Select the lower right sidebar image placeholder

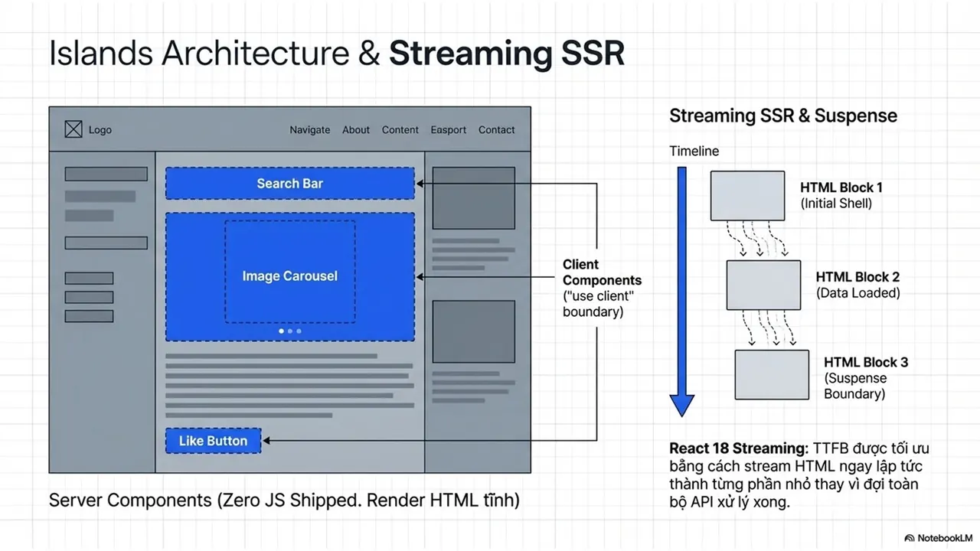[x=474, y=331]
